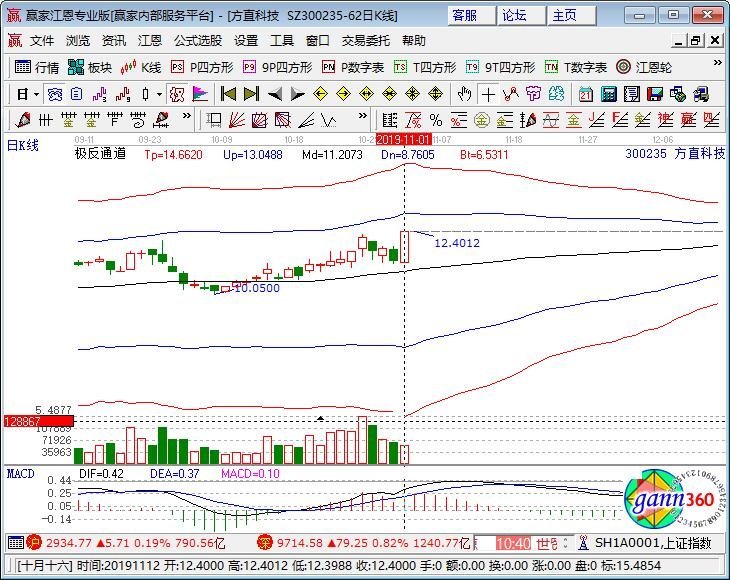Select the Gann fan lines icon
The width and height of the screenshot is (730, 580).
pos(237,121)
